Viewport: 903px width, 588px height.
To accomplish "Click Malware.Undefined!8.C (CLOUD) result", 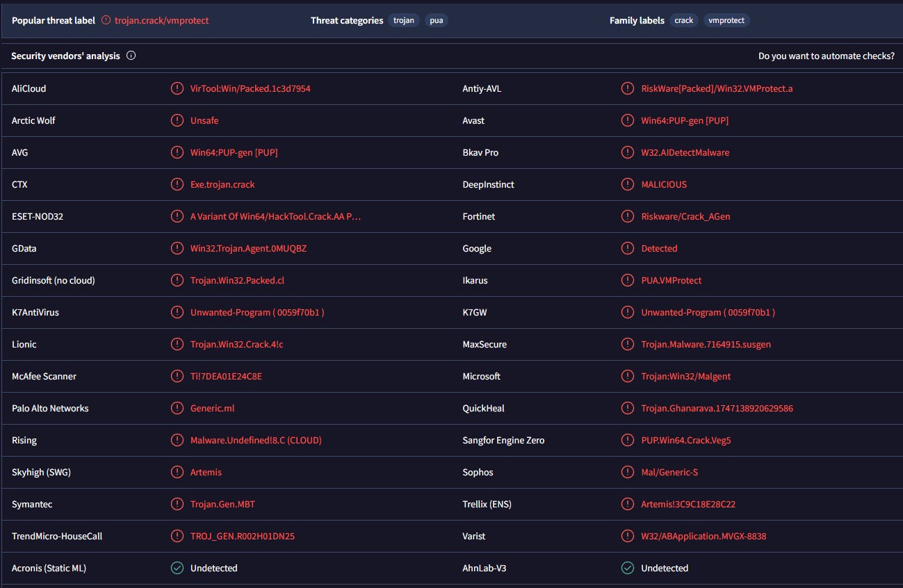I will coord(256,440).
